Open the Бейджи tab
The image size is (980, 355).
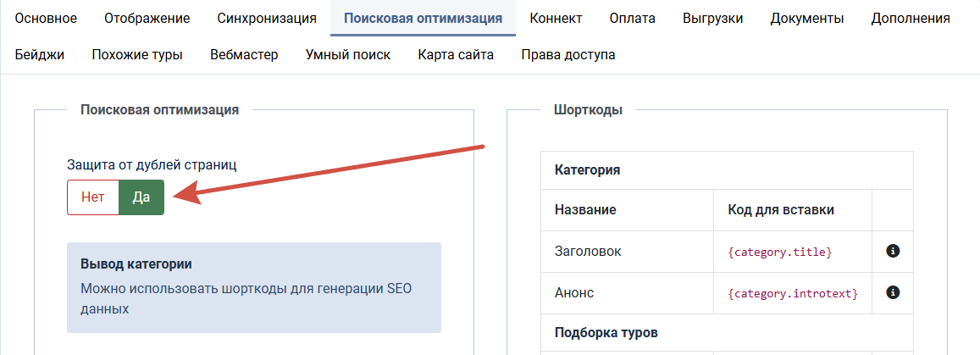coord(39,55)
